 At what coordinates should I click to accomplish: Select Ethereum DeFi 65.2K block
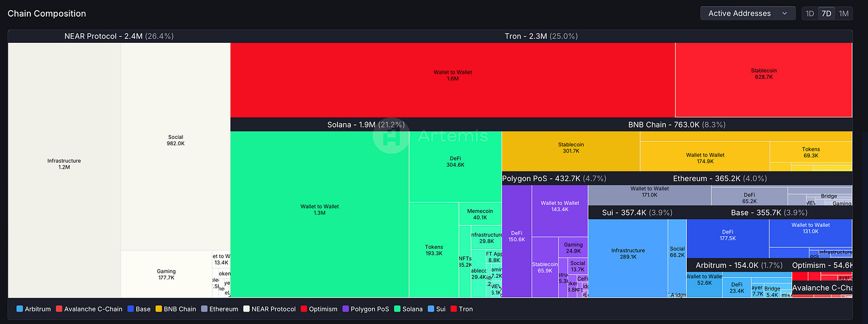pyautogui.click(x=749, y=195)
